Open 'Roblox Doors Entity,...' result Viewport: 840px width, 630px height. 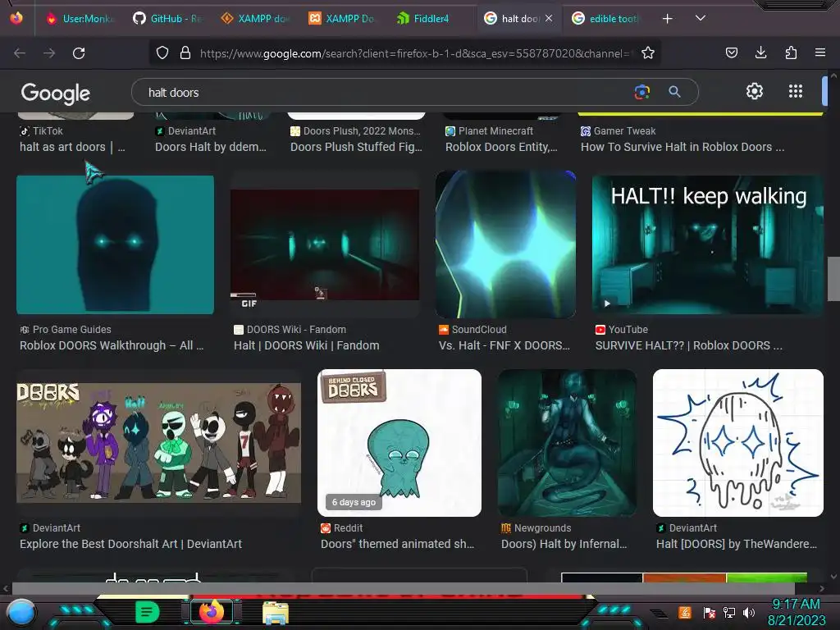click(501, 147)
